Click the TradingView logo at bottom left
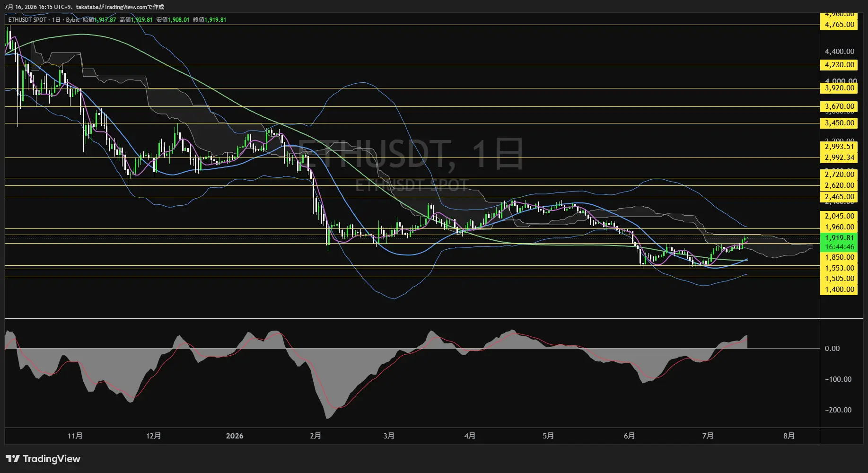This screenshot has height=473, width=868. [43, 459]
